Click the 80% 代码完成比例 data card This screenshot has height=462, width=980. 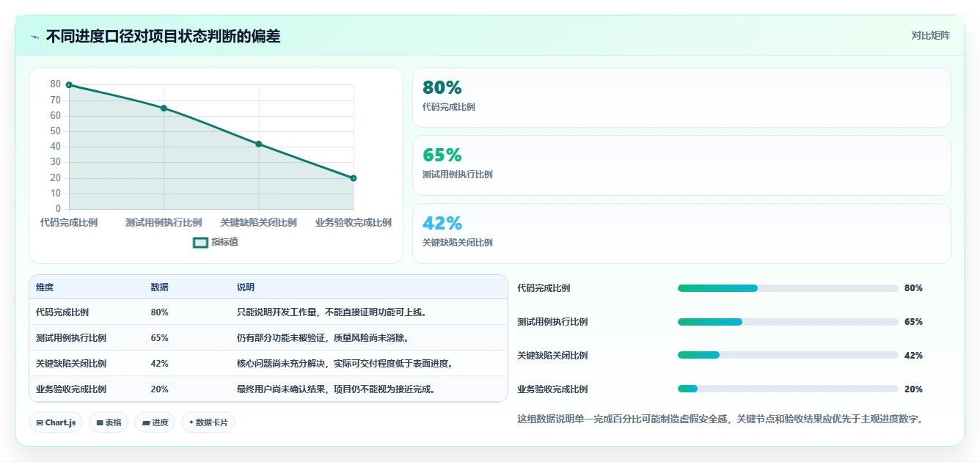pos(681,98)
